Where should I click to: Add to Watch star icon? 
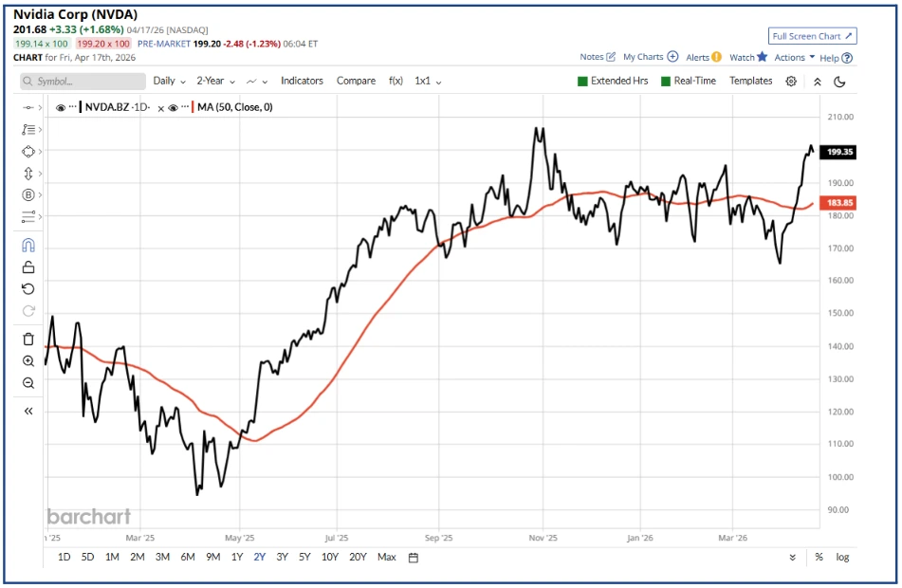763,56
